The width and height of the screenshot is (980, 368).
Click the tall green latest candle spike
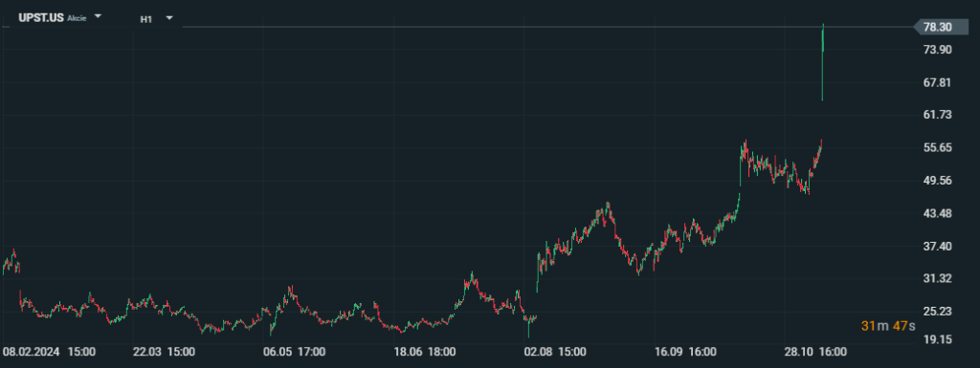click(822, 62)
